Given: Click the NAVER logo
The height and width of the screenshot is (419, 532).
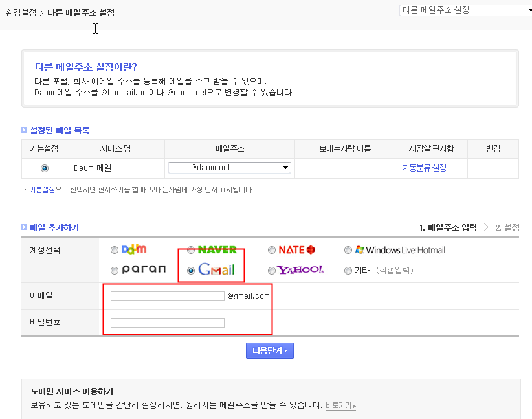Looking at the screenshot, I should point(217,250).
